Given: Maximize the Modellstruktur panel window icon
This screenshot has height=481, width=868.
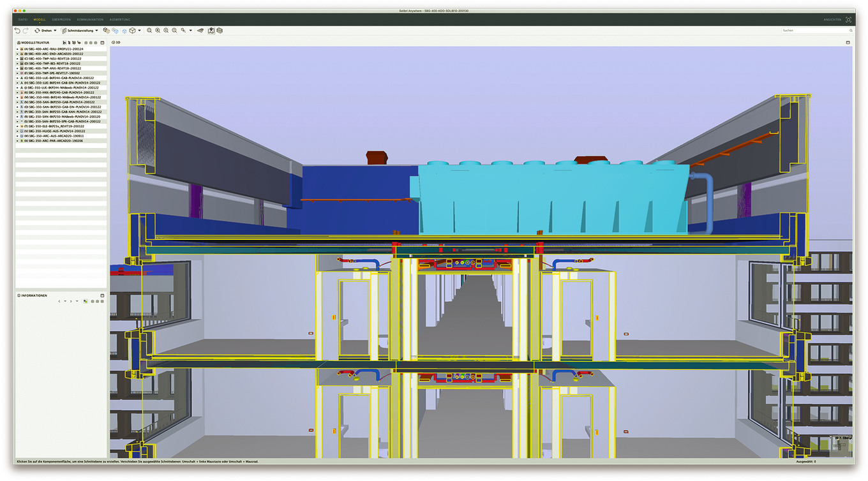Looking at the screenshot, I should 102,43.
